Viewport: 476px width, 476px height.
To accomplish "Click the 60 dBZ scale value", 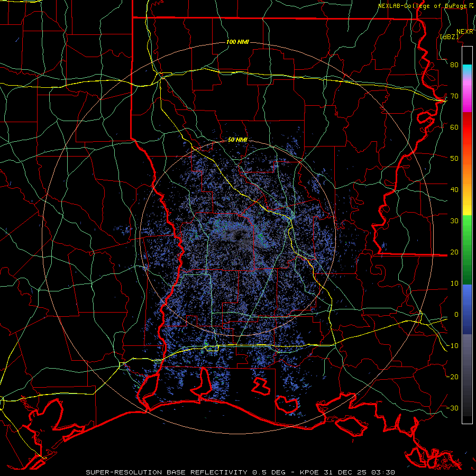I will pyautogui.click(x=454, y=127).
